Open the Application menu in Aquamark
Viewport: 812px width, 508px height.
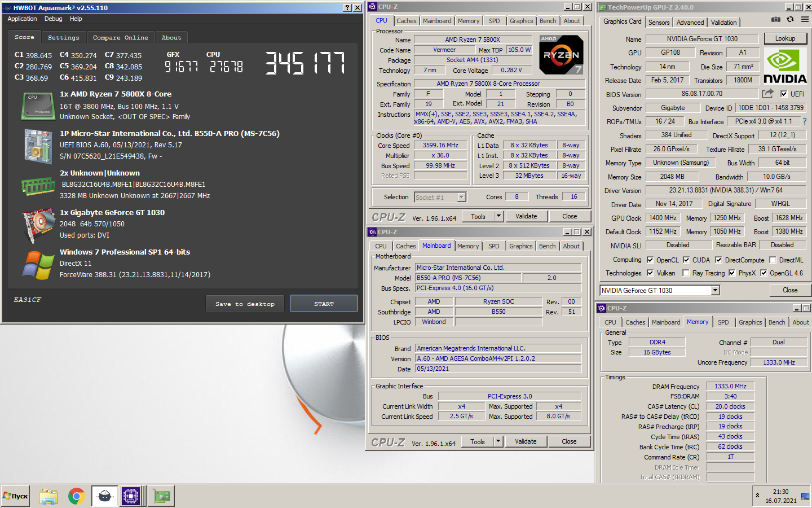pos(22,19)
